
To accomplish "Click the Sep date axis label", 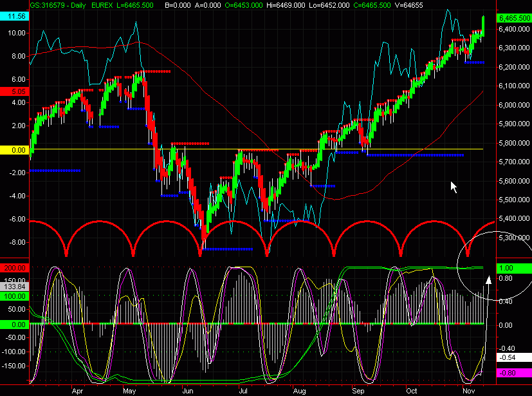I will click(x=358, y=391).
